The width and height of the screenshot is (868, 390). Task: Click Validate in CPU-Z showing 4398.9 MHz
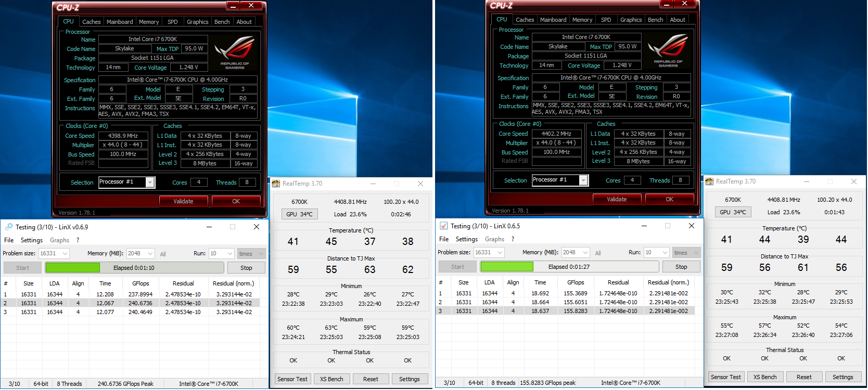pos(183,201)
